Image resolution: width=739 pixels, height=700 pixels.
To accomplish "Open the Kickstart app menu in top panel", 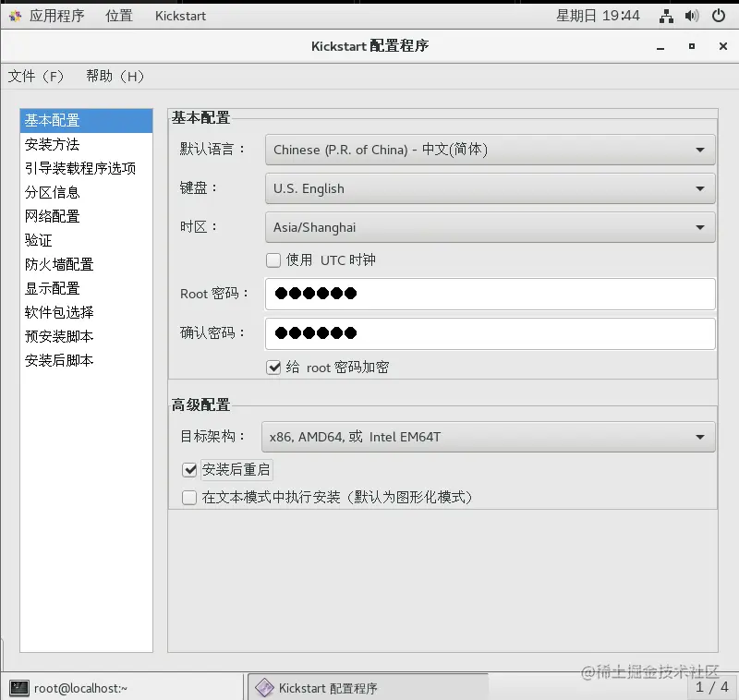I will point(180,16).
